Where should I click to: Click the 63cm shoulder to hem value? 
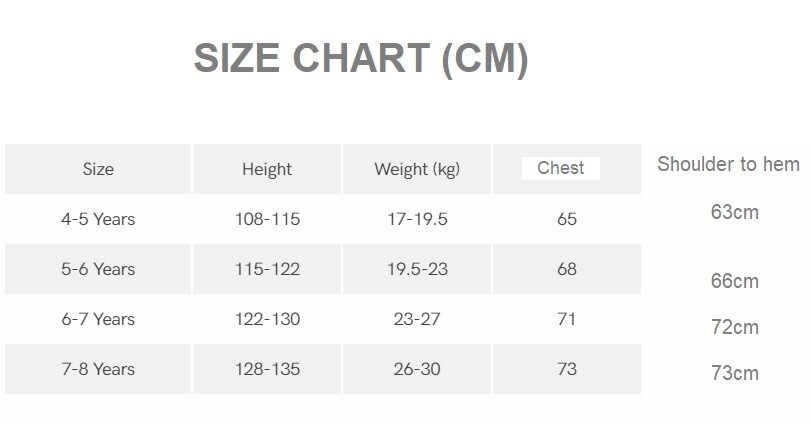pyautogui.click(x=735, y=212)
